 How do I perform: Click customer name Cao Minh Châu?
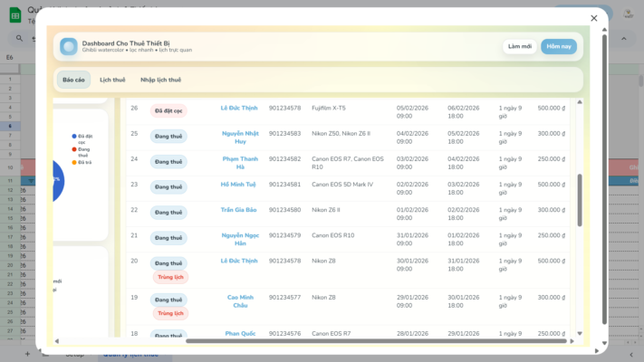(x=239, y=301)
